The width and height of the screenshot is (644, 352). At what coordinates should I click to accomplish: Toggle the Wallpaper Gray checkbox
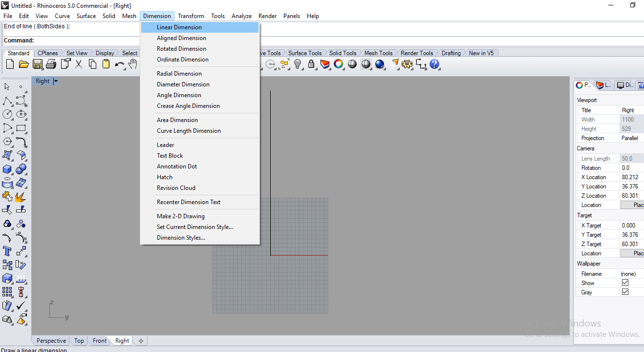[x=625, y=292]
